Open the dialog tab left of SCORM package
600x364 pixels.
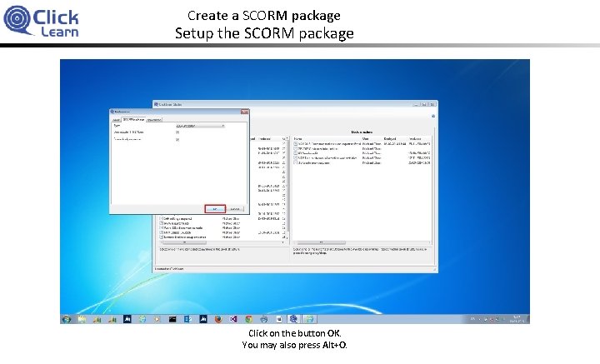(x=117, y=120)
